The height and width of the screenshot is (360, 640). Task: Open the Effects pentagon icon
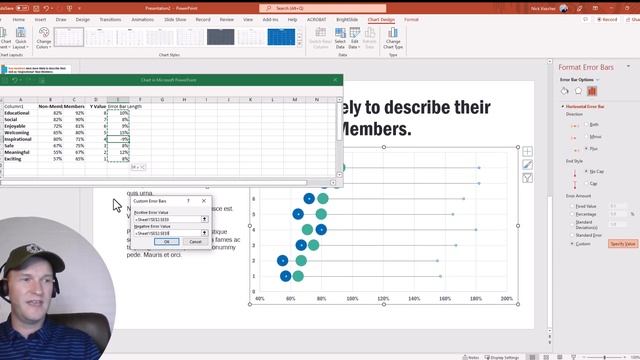coord(578,91)
